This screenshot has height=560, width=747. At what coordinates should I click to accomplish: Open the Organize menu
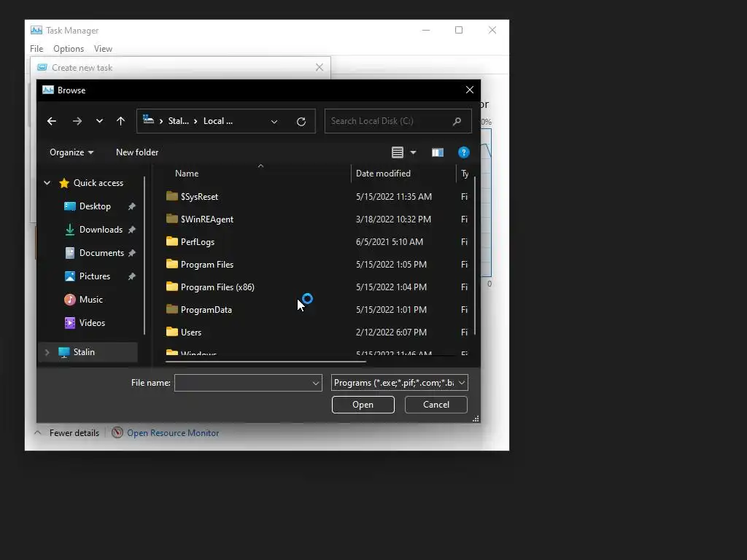(x=71, y=152)
